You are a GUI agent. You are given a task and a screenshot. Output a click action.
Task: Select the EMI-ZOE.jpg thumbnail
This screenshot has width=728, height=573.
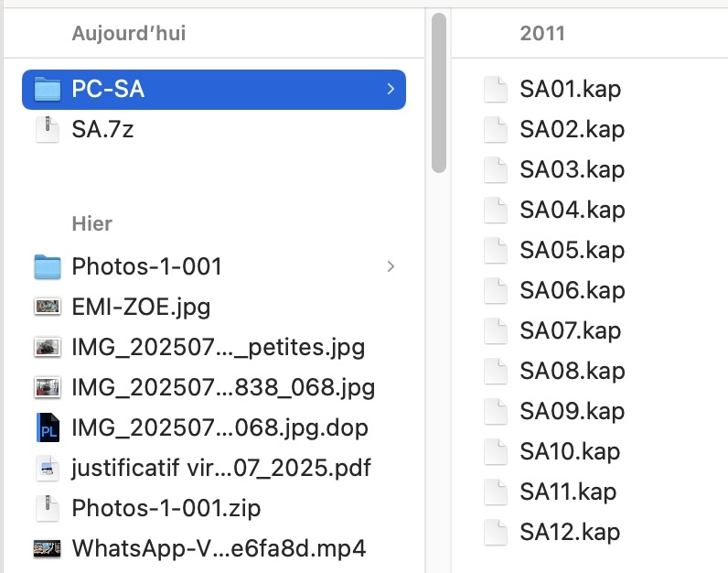pos(48,307)
